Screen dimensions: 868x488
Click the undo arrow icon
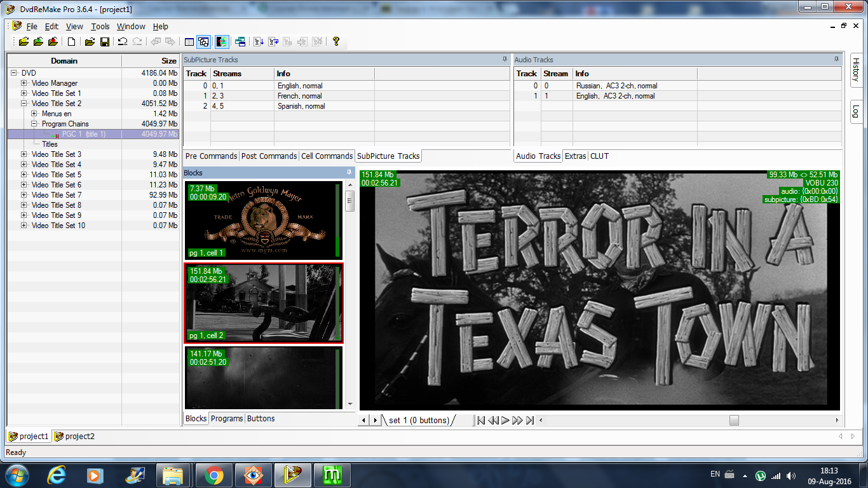pos(123,42)
